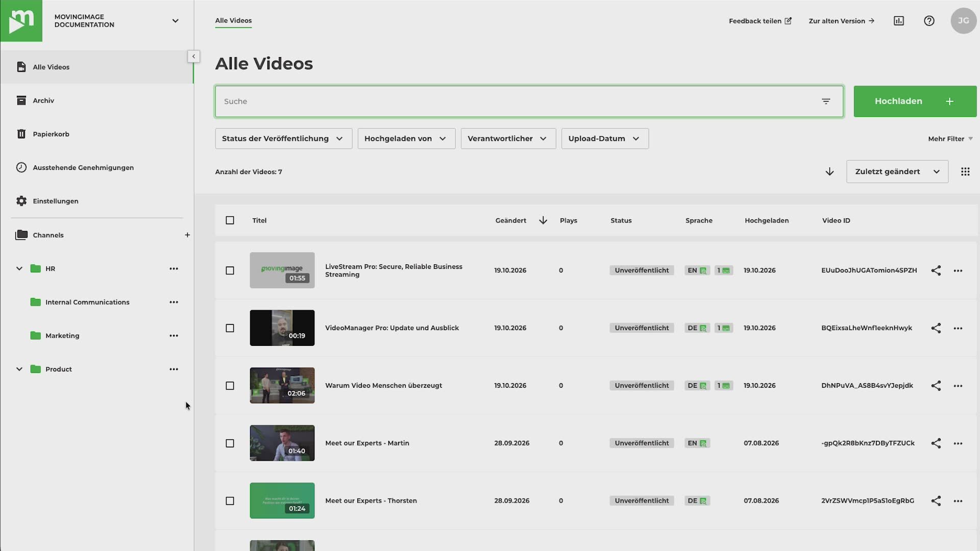Check the Meet our Experts - Martin checkbox

pyautogui.click(x=230, y=443)
